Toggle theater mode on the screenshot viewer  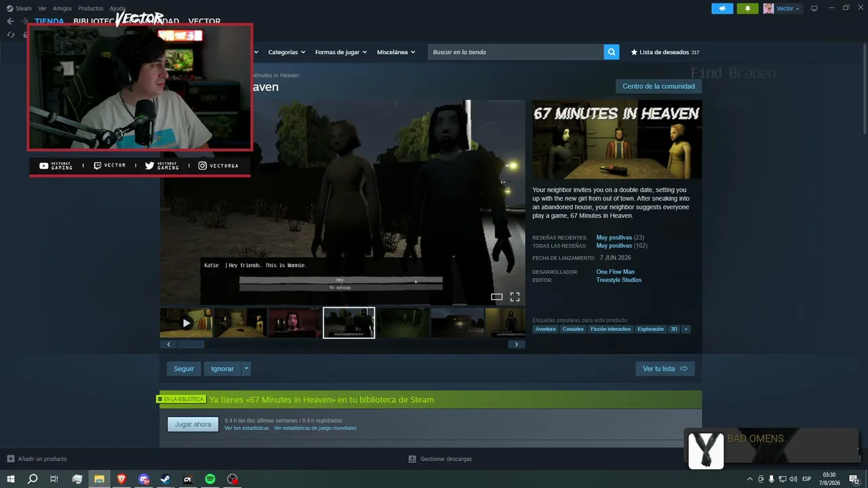496,297
